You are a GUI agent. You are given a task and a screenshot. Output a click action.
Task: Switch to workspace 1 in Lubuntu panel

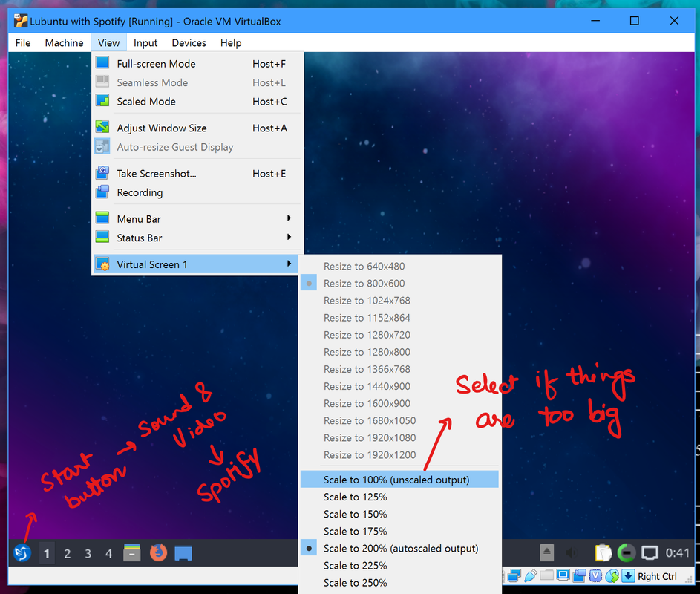coord(47,554)
